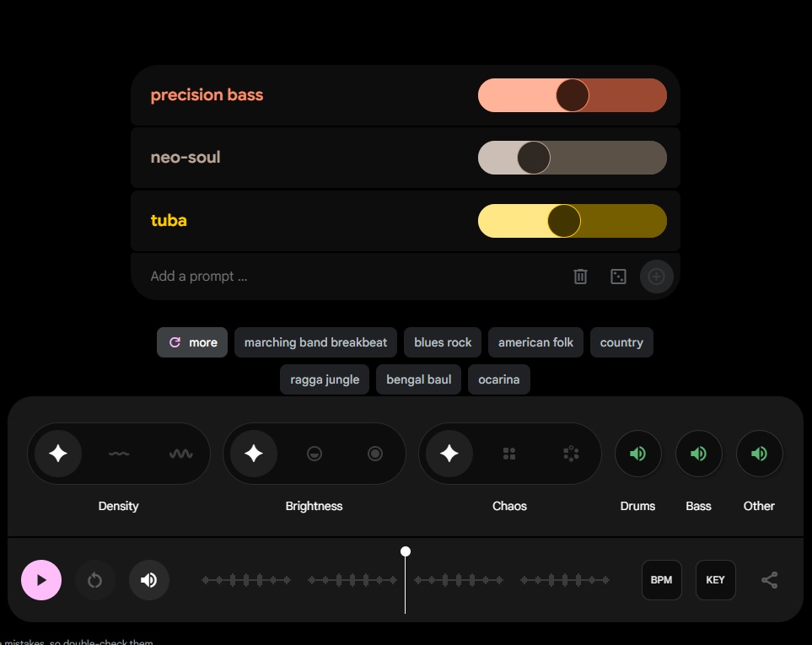This screenshot has height=645, width=812.
Task: Click the dice icon to randomize prompts
Action: [x=618, y=276]
